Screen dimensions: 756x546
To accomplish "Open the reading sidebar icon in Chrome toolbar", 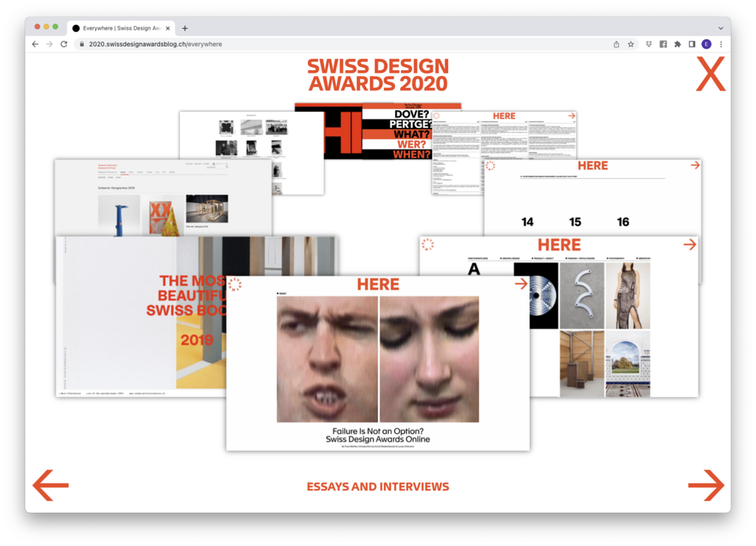I will coord(693,44).
